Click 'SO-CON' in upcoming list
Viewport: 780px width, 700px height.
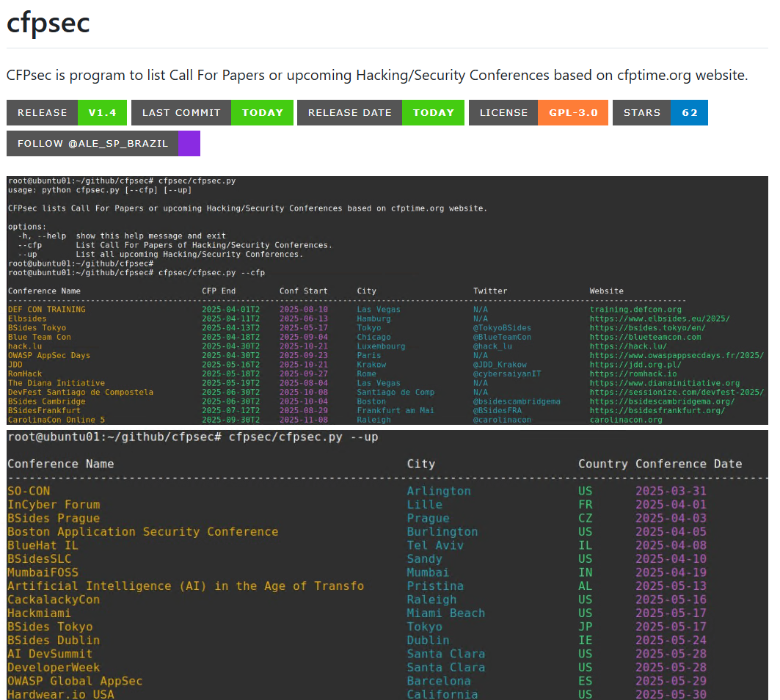[x=29, y=491]
